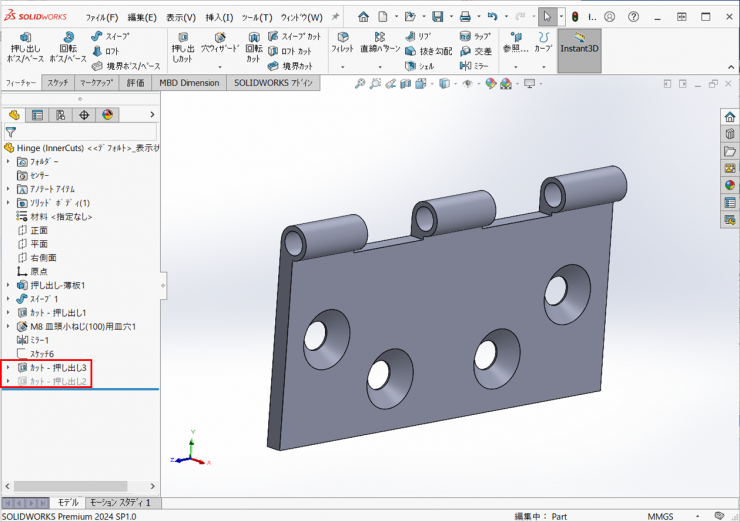The image size is (740, 522).
Task: Open the appearances color wheel in task pane
Action: coord(730,185)
